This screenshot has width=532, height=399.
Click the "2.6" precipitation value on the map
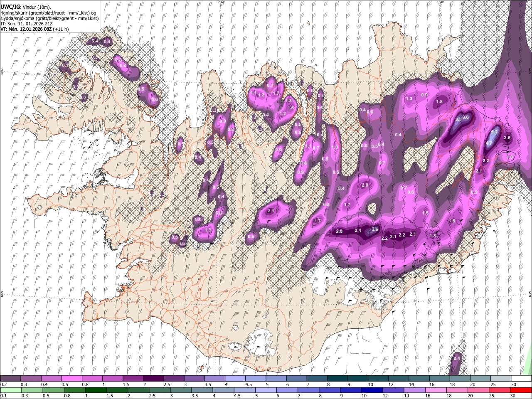click(507, 138)
